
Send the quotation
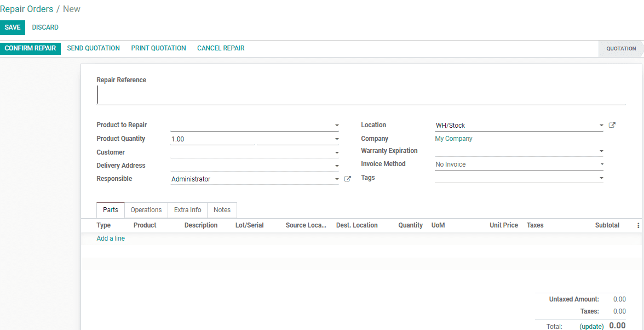[x=93, y=48]
